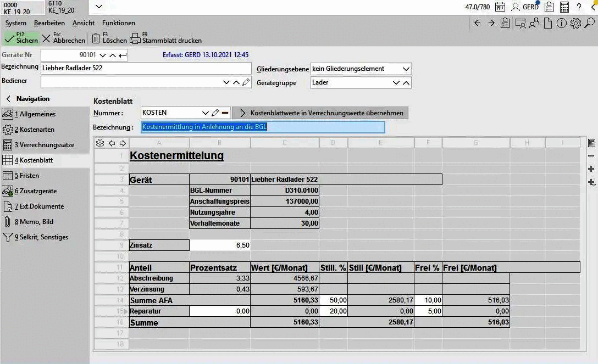The width and height of the screenshot is (598, 364).
Task: Select the Reparatur Prozentsatz cell 0,00
Action: point(220,311)
